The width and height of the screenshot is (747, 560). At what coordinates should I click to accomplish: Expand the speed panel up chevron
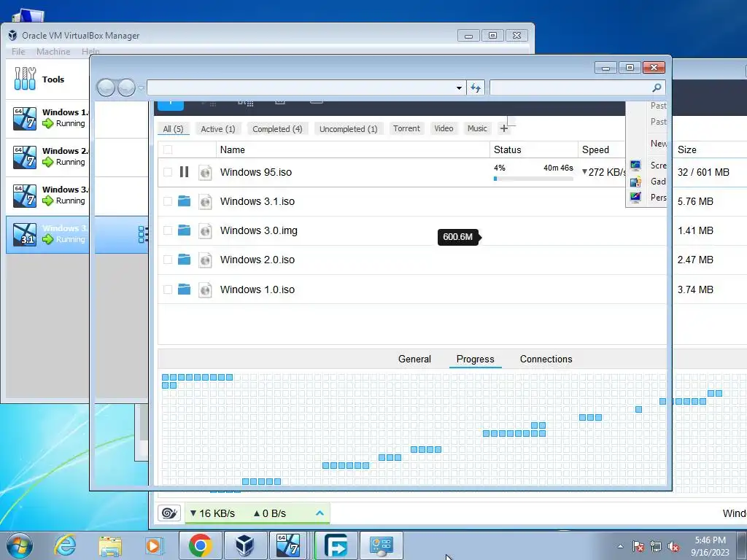click(x=320, y=513)
